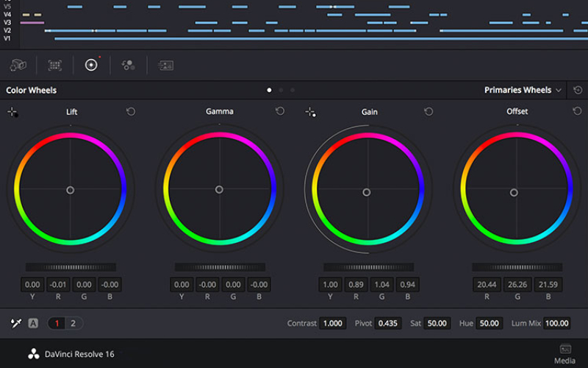This screenshot has height=368, width=588.
Task: Select the V1 track label
Action: (7, 38)
